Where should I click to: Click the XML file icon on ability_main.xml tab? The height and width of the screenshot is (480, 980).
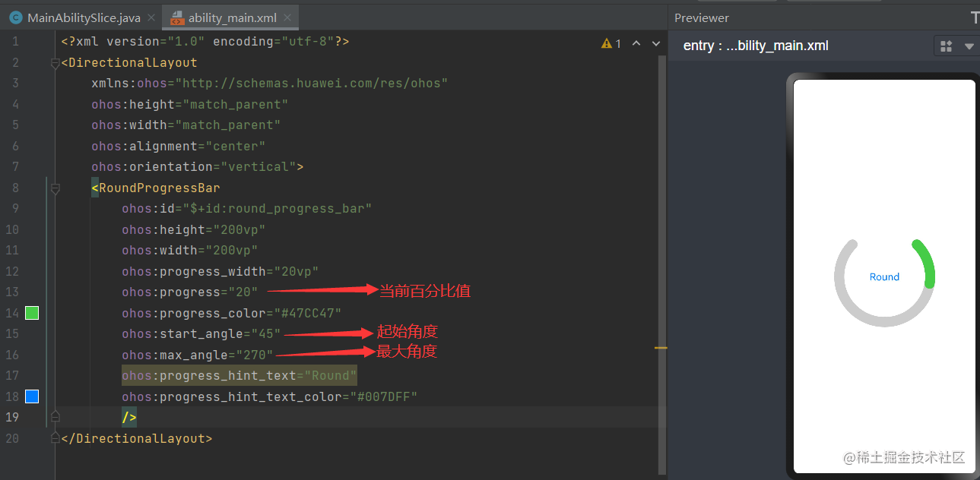coord(177,17)
